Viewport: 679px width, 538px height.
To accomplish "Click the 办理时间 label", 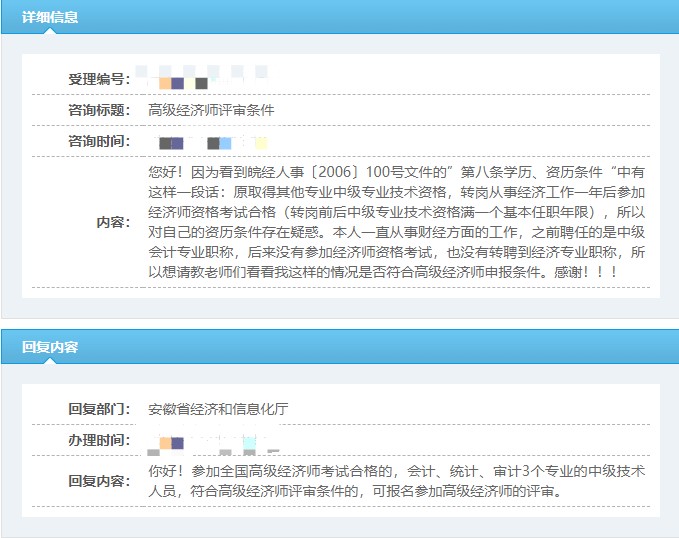I will click(x=98, y=440).
